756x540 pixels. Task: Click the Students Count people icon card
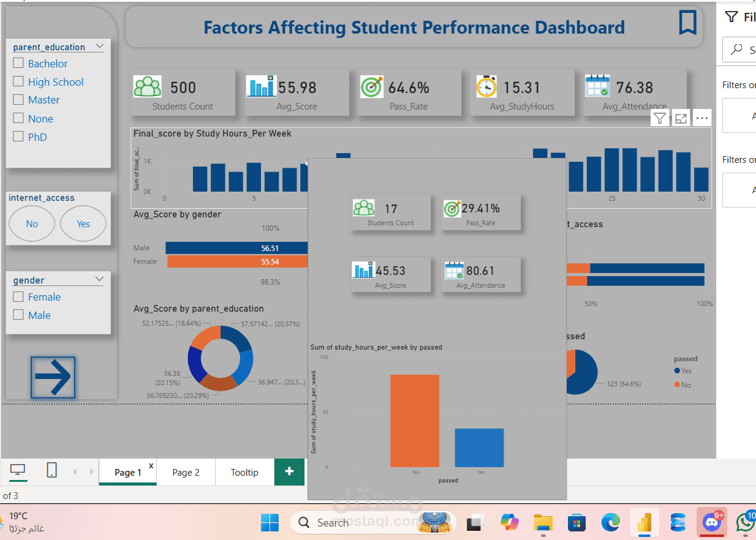[147, 87]
